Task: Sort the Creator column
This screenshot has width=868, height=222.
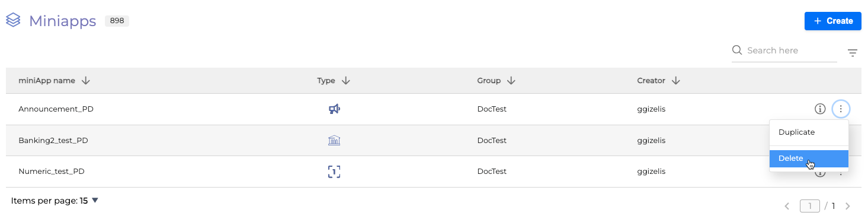Action: point(675,81)
